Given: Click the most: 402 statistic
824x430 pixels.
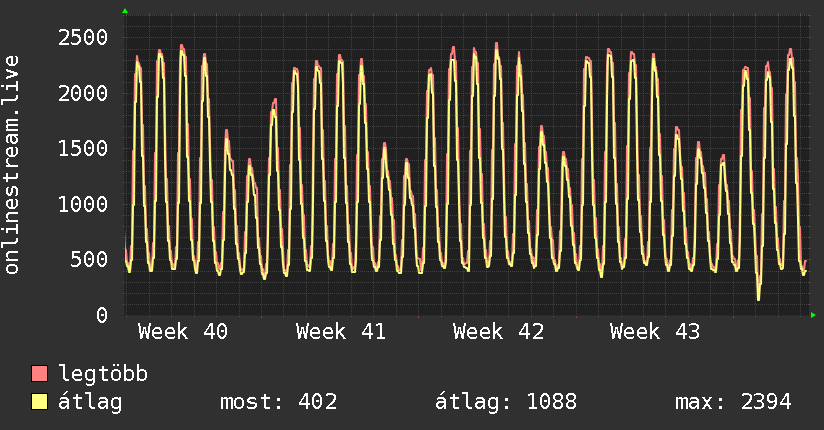Looking at the screenshot, I should click(x=279, y=402).
